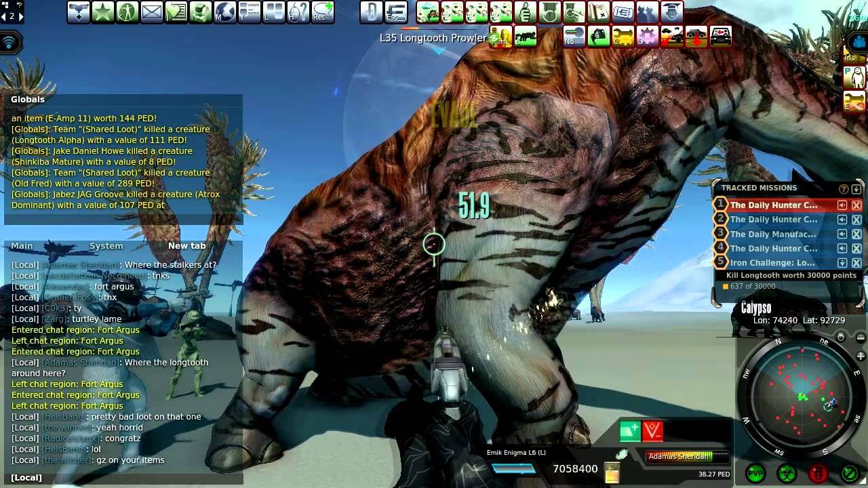
Task: Toggle the radar mode dot button
Action: point(841,338)
